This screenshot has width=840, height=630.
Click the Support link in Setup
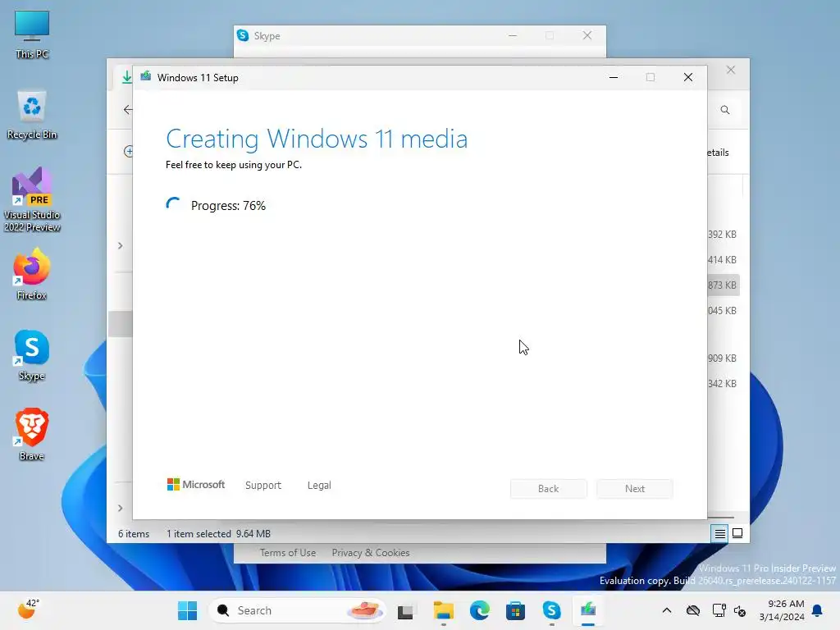[x=263, y=486]
